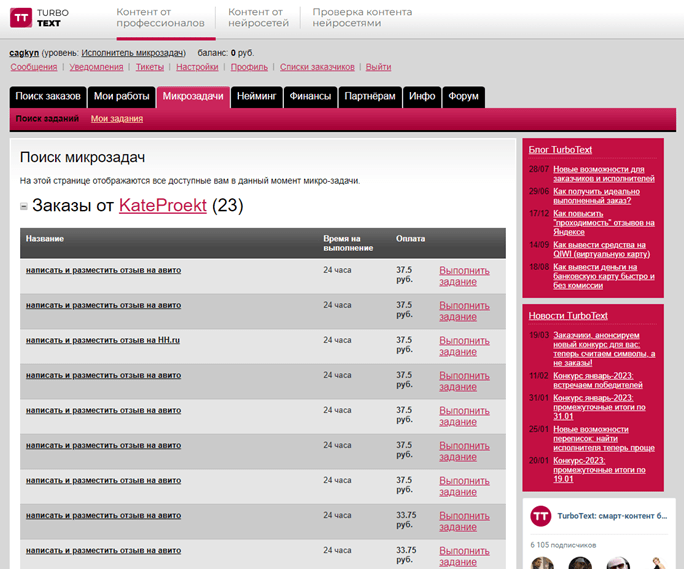Open Контент от нейросетей top section
The height and width of the screenshot is (570, 684).
click(258, 18)
